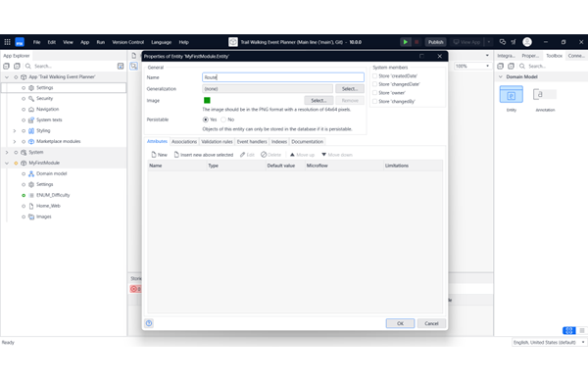Image resolution: width=588 pixels, height=382 pixels.
Task: Click Select button for Image
Action: pos(318,101)
